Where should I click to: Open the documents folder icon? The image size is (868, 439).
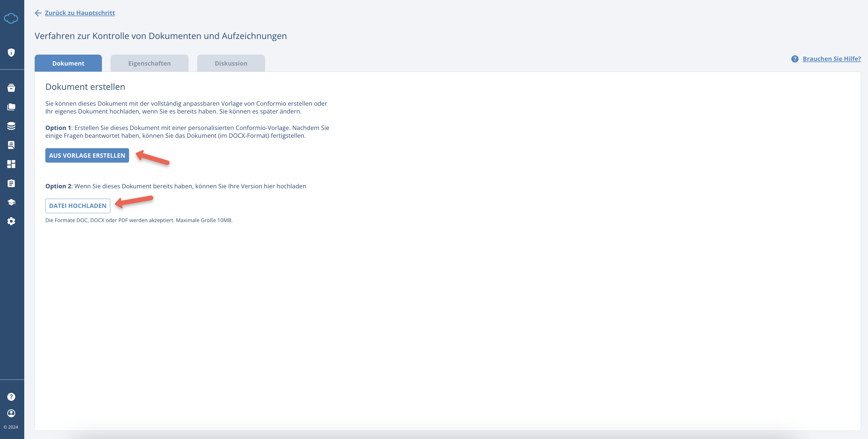click(11, 107)
